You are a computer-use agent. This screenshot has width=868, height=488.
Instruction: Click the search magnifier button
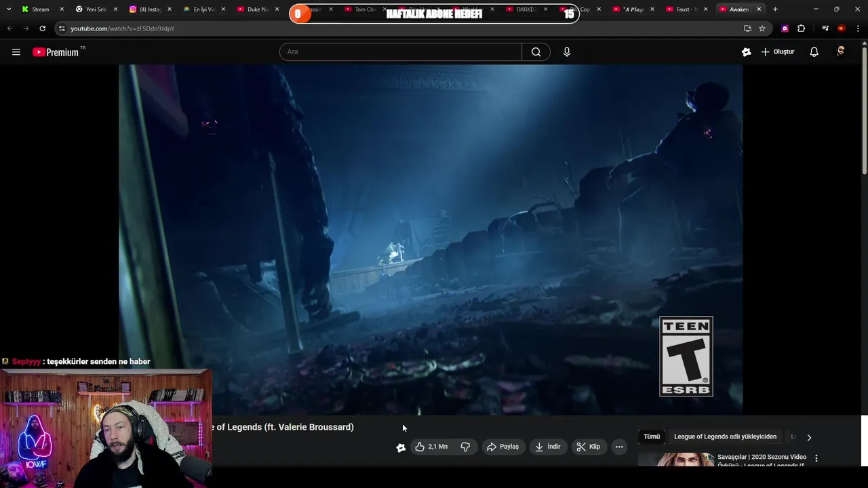click(x=536, y=52)
